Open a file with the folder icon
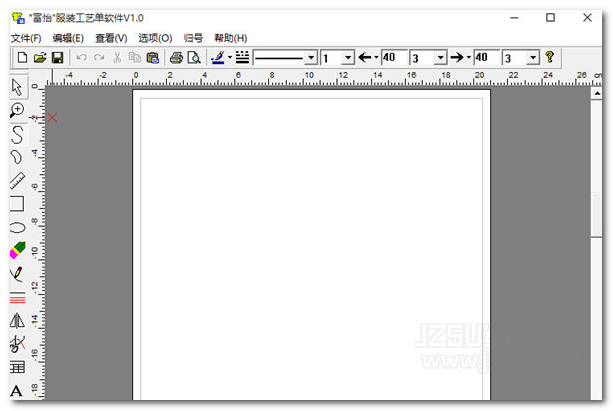The height and width of the screenshot is (411, 613). [x=40, y=58]
